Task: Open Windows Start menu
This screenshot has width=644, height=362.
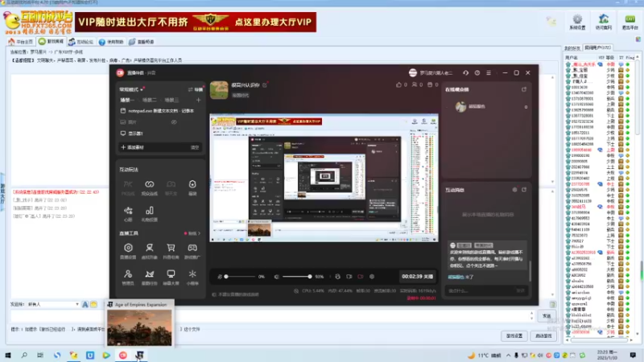Action: [8, 355]
